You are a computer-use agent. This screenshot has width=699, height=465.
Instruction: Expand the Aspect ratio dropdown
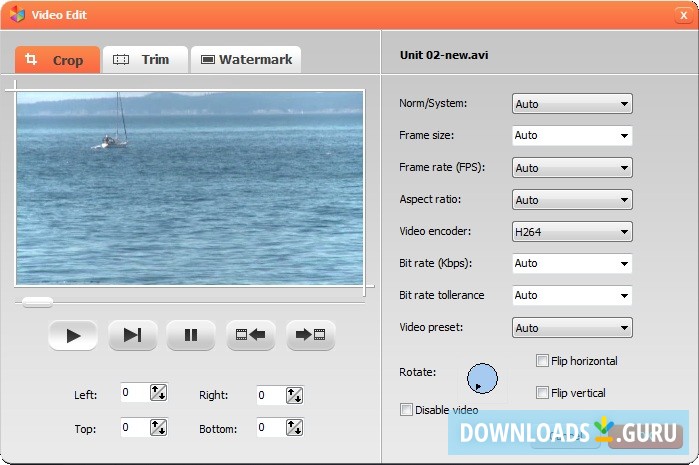(x=572, y=200)
